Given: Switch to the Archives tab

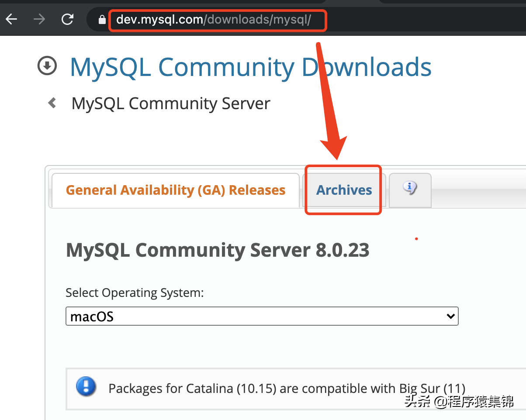Looking at the screenshot, I should pyautogui.click(x=344, y=190).
